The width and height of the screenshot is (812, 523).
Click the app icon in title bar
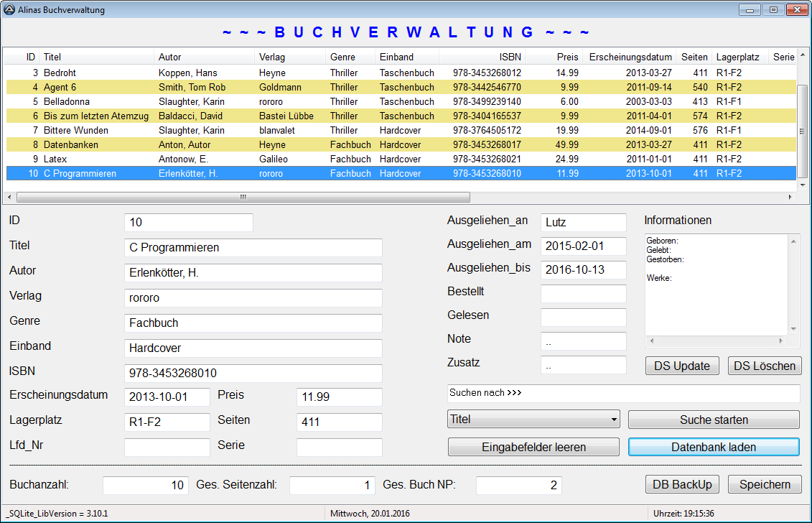[9, 10]
